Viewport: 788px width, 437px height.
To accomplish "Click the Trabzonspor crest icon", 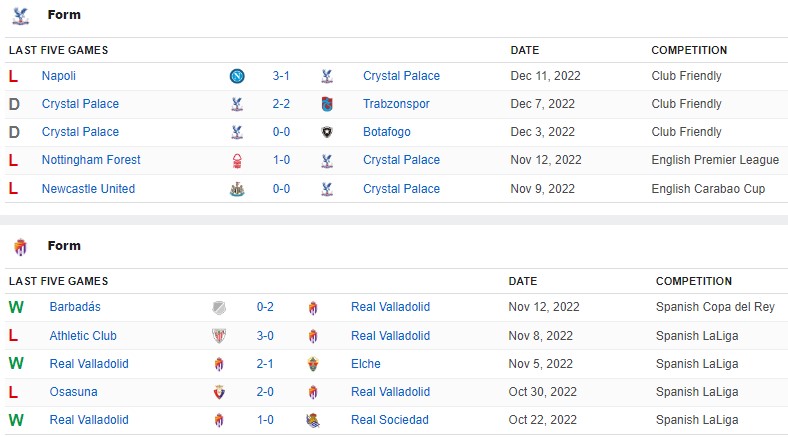I will click(x=327, y=104).
